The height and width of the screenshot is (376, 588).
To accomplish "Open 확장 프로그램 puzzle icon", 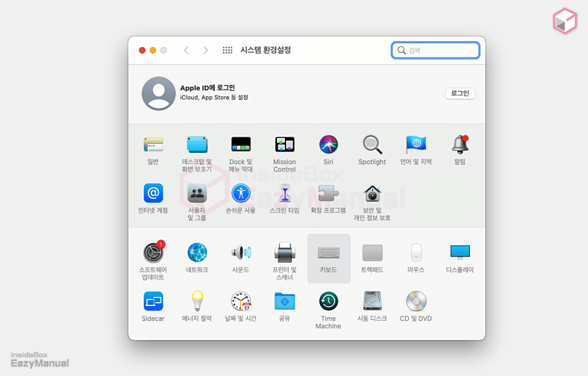I will (x=329, y=194).
